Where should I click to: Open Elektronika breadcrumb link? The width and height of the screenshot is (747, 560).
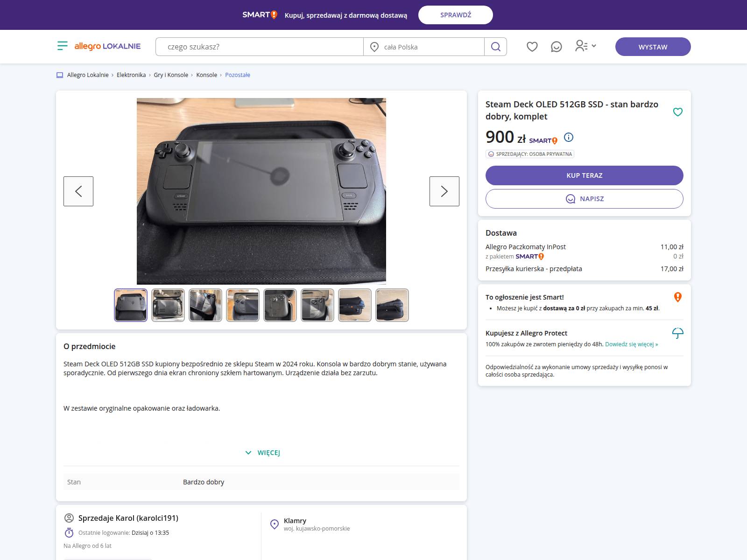[x=131, y=75]
